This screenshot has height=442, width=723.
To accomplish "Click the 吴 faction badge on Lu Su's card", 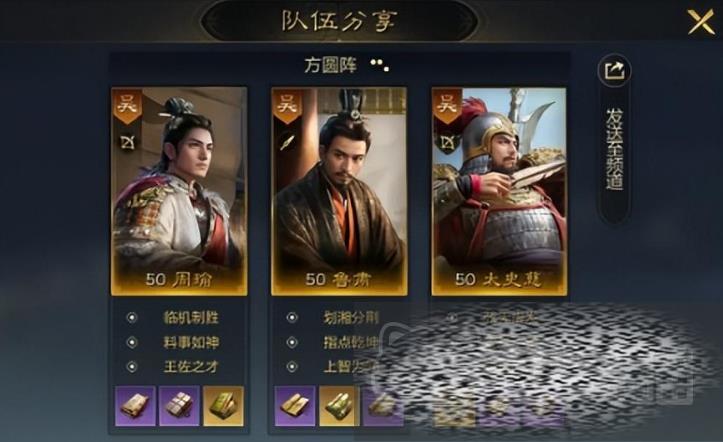I will (x=287, y=106).
